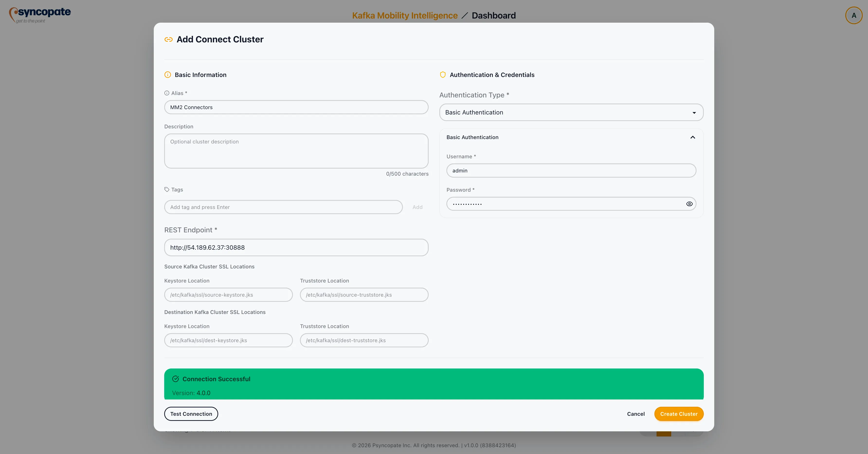Open the Authentication Type dropdown

click(x=571, y=112)
